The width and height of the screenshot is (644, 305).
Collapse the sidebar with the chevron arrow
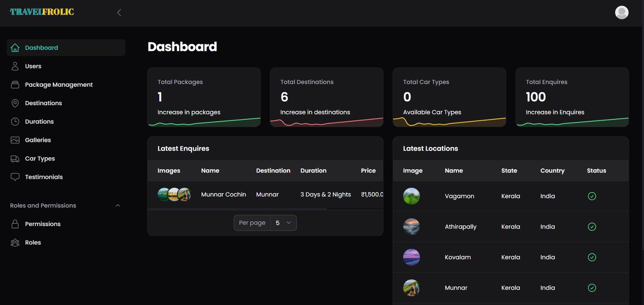119,12
